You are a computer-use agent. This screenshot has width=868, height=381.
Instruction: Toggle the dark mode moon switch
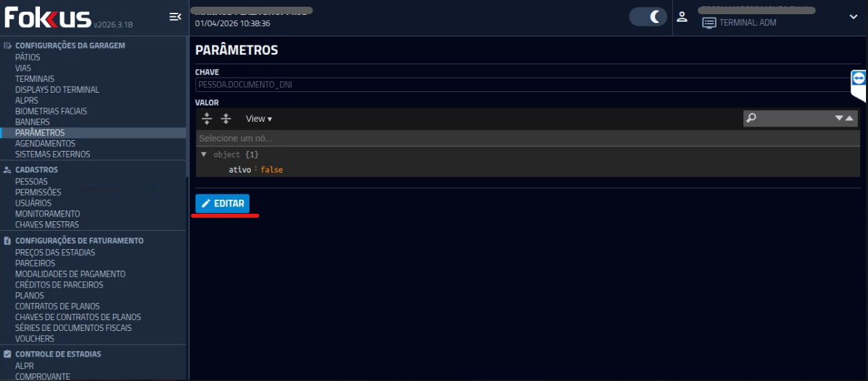coord(648,17)
